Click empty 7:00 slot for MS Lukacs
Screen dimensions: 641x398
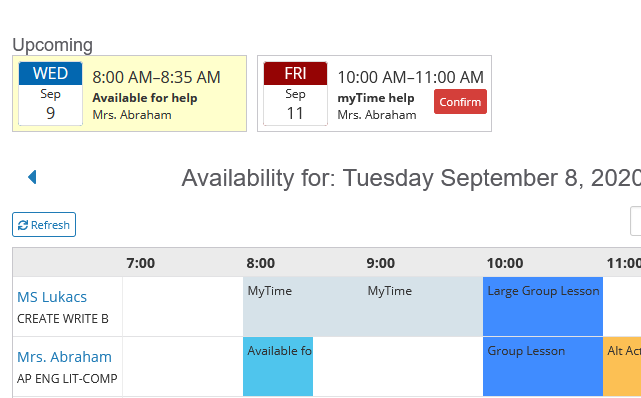pos(183,306)
